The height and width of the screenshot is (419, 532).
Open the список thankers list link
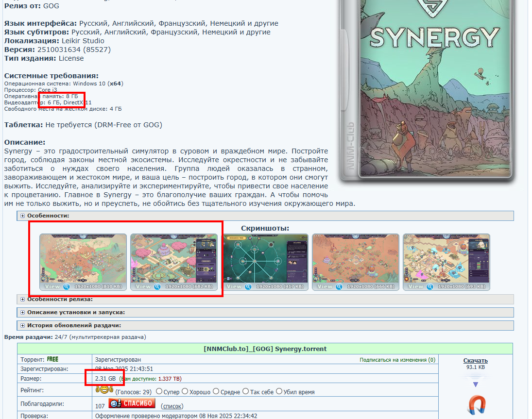[172, 406]
